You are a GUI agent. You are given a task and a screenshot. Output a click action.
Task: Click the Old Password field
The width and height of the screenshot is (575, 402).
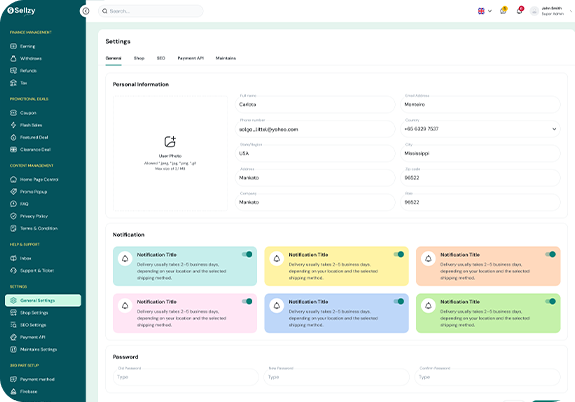click(x=186, y=377)
